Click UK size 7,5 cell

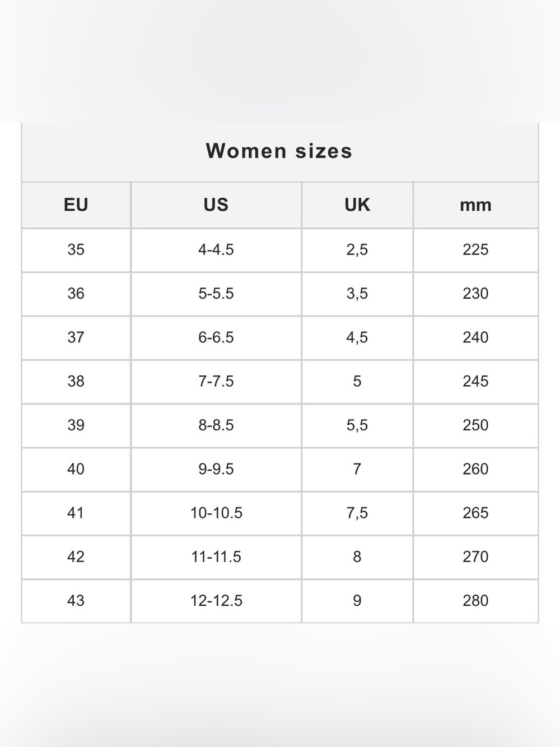pos(357,513)
